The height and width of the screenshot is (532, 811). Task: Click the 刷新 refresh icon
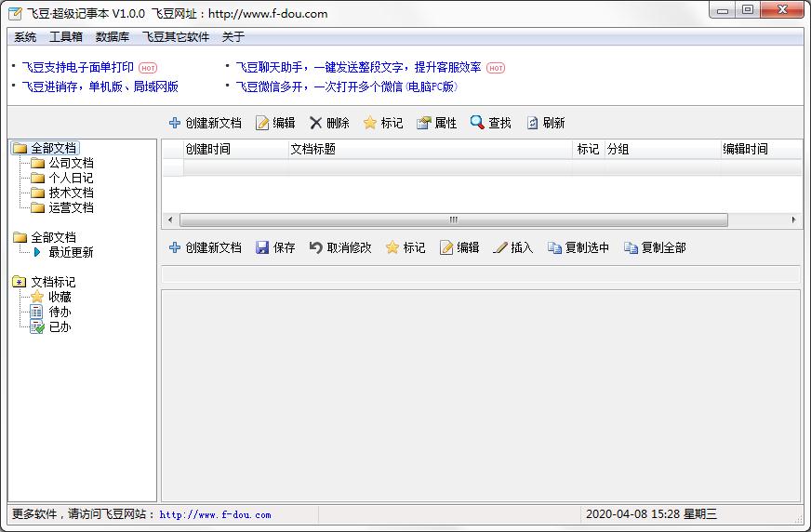coord(532,123)
